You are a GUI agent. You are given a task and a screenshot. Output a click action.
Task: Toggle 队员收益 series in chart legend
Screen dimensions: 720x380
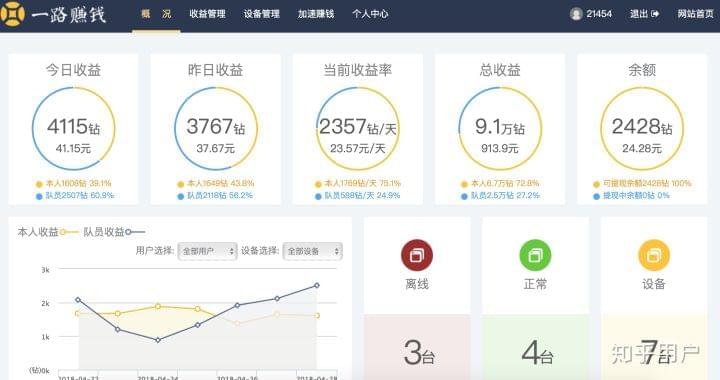click(114, 232)
